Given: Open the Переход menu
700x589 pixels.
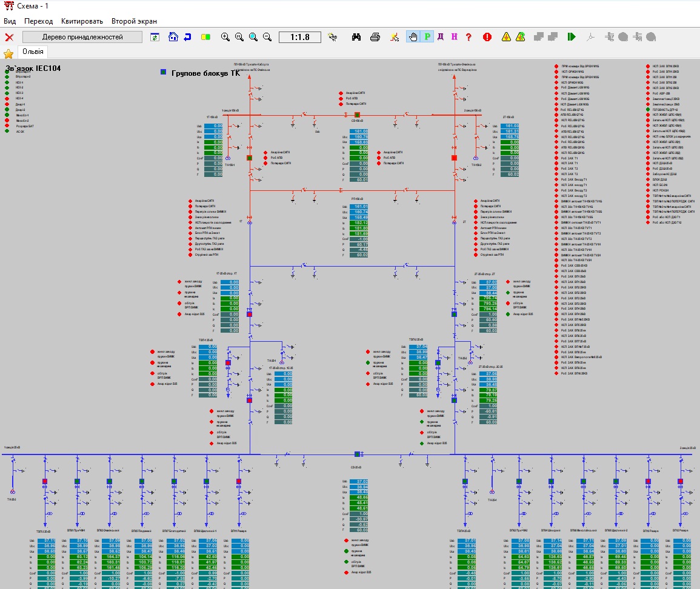Looking at the screenshot, I should tap(39, 21).
